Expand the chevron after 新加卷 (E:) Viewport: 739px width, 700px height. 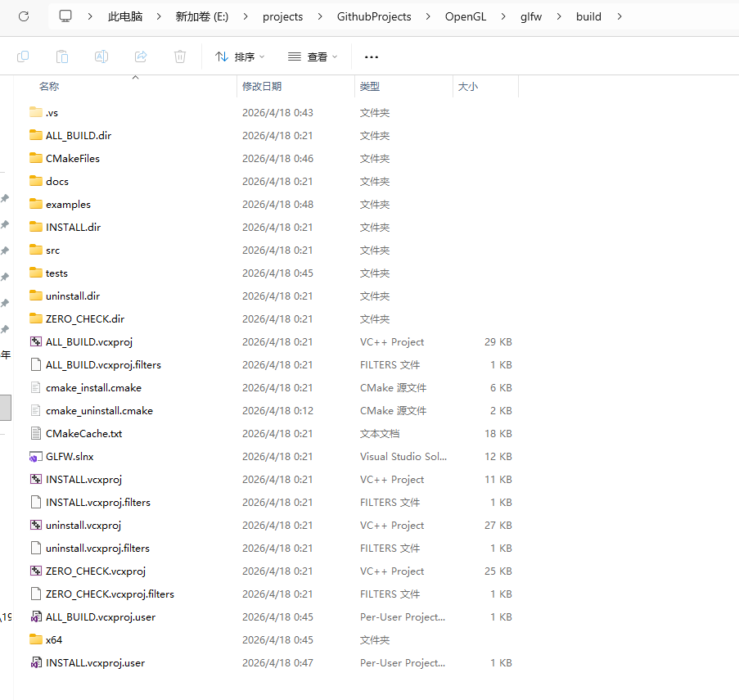246,16
